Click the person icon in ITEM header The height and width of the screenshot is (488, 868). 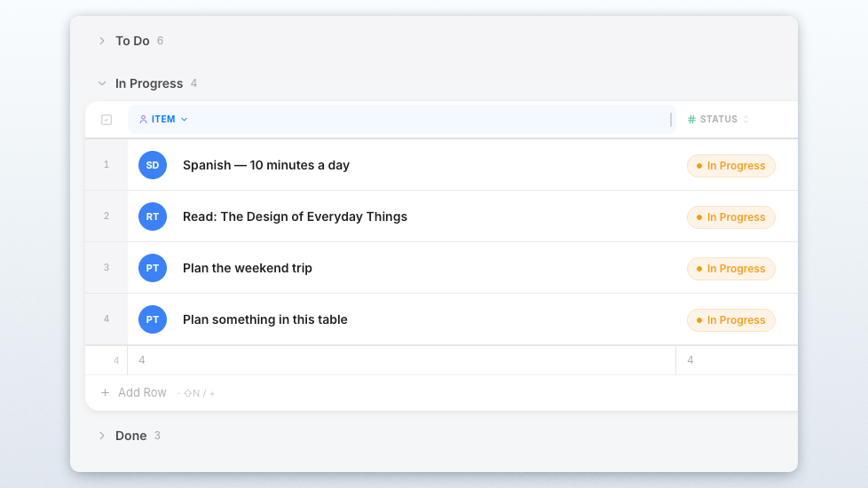(x=144, y=120)
